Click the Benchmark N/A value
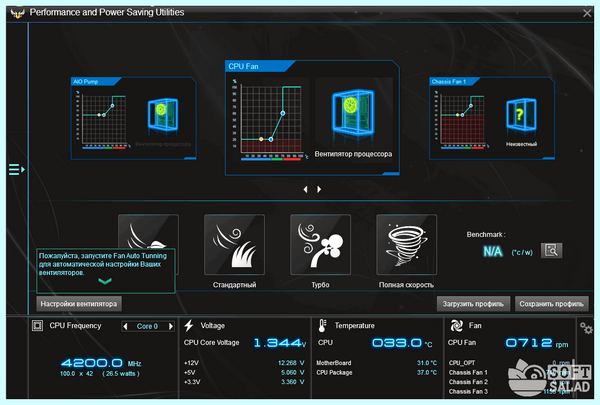This screenshot has width=600, height=405. click(492, 251)
